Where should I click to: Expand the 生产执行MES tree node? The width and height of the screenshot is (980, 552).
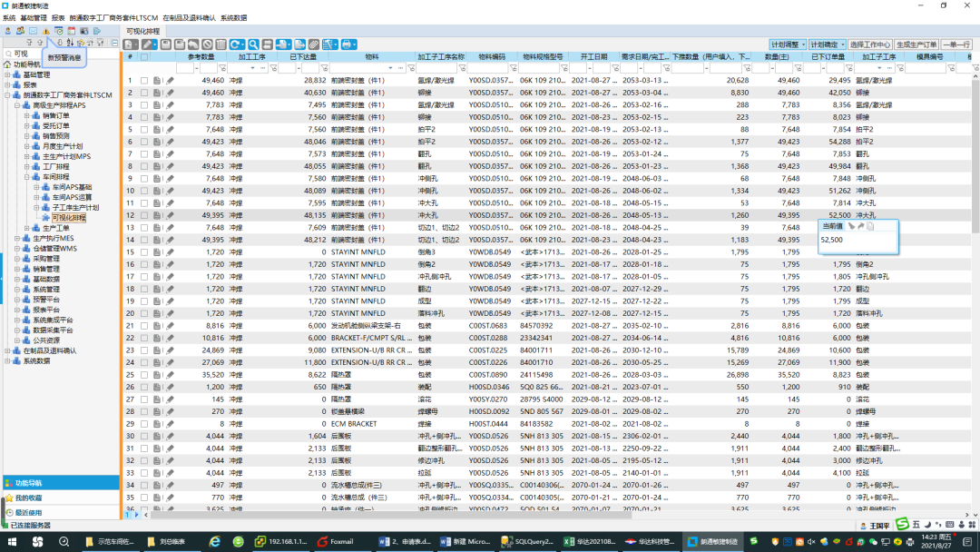click(16, 238)
